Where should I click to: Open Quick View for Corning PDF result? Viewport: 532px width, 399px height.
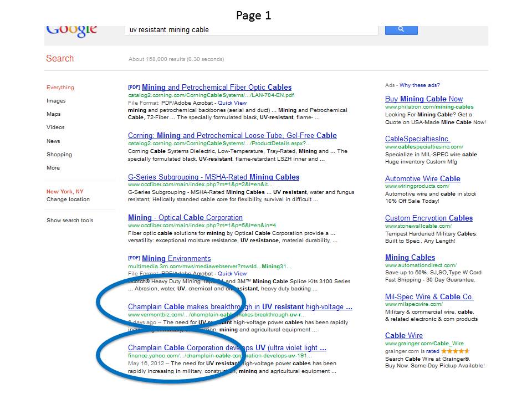coord(232,103)
